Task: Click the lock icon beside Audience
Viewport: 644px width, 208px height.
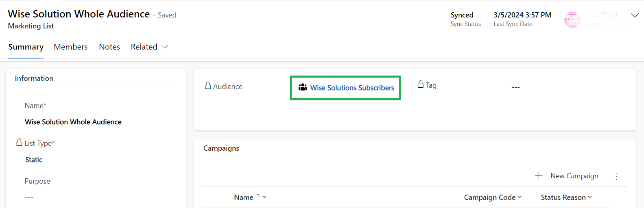Action: (x=208, y=86)
